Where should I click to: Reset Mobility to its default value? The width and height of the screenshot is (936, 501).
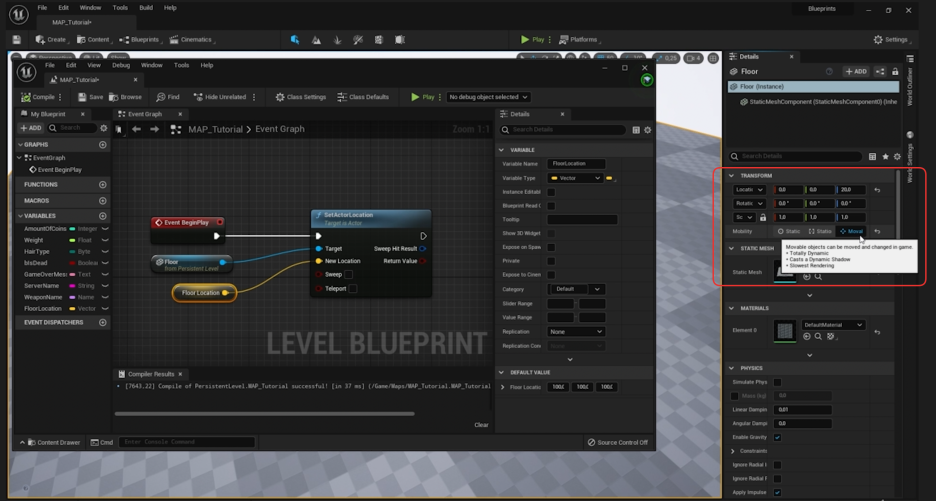tap(877, 231)
